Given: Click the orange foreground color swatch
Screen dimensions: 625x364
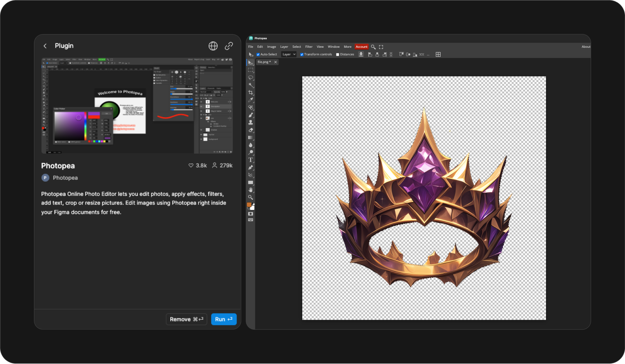Looking at the screenshot, I should coord(249,205).
